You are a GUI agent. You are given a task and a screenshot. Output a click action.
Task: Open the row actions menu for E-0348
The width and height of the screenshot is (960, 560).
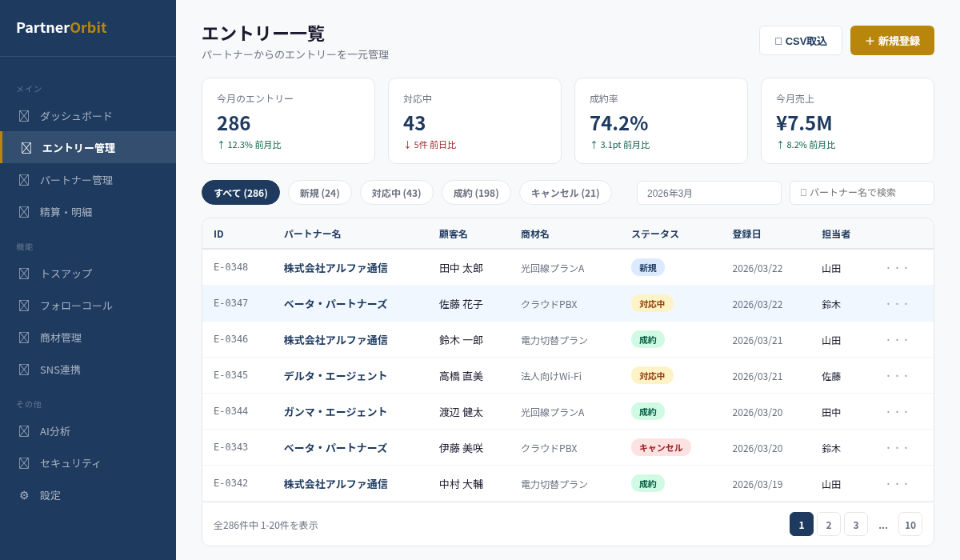[898, 268]
